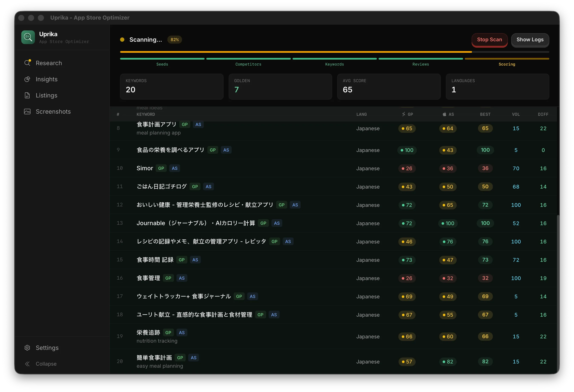
Task: Sort by BEST column header
Action: 485,114
